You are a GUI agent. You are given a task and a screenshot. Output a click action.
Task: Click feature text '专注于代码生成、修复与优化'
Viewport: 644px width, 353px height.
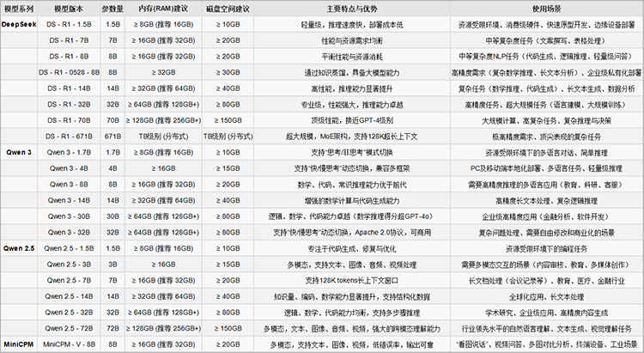(352, 249)
